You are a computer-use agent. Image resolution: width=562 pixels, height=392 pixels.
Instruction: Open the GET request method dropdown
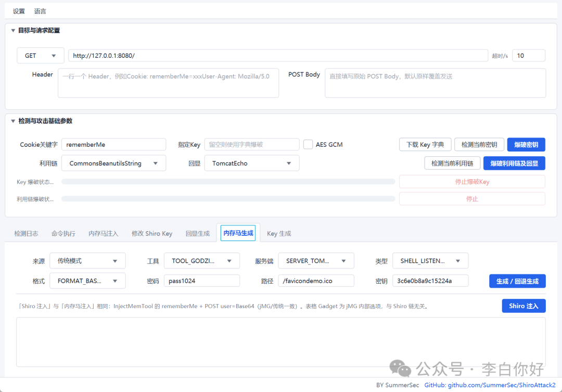[x=41, y=56]
